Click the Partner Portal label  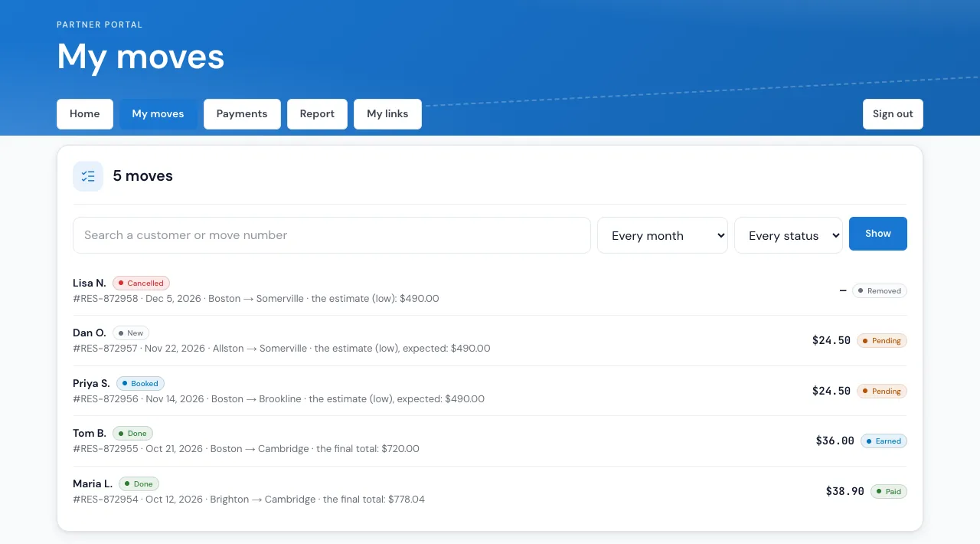[x=100, y=25]
